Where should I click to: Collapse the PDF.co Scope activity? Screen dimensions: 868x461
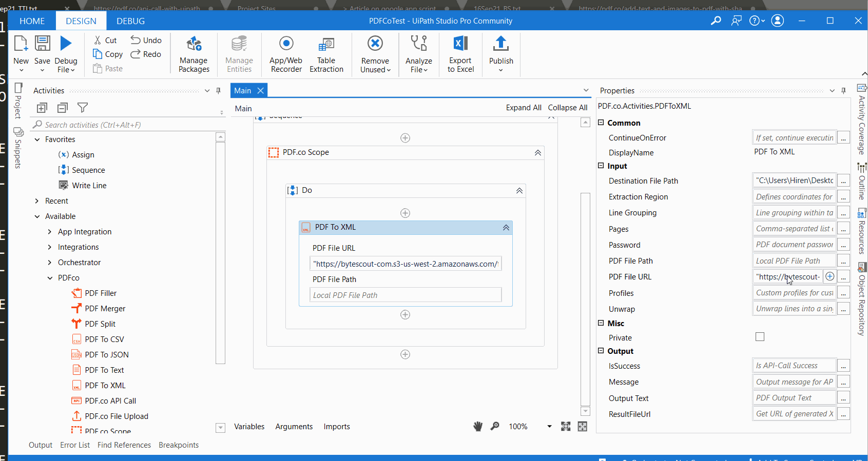pos(538,153)
